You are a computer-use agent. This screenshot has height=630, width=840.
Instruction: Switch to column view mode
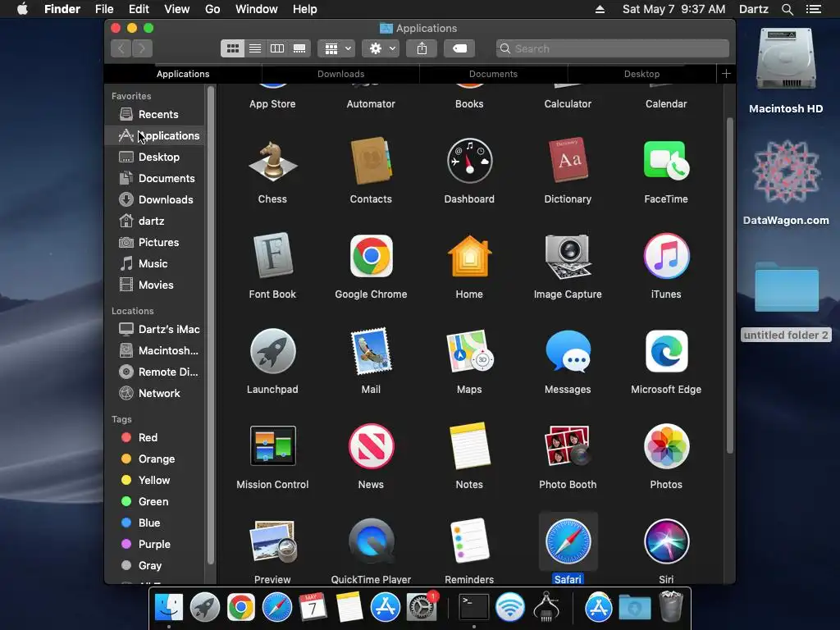277,48
